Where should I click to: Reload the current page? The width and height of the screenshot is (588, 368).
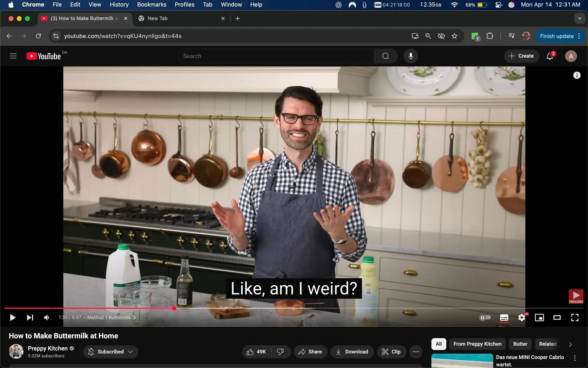tap(38, 36)
